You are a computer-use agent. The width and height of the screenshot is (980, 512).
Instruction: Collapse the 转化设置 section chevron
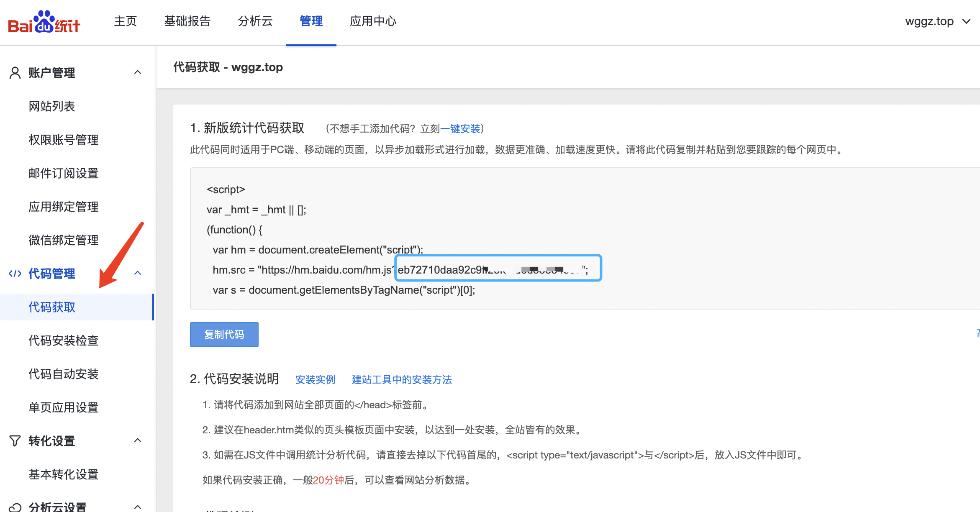tap(138, 440)
